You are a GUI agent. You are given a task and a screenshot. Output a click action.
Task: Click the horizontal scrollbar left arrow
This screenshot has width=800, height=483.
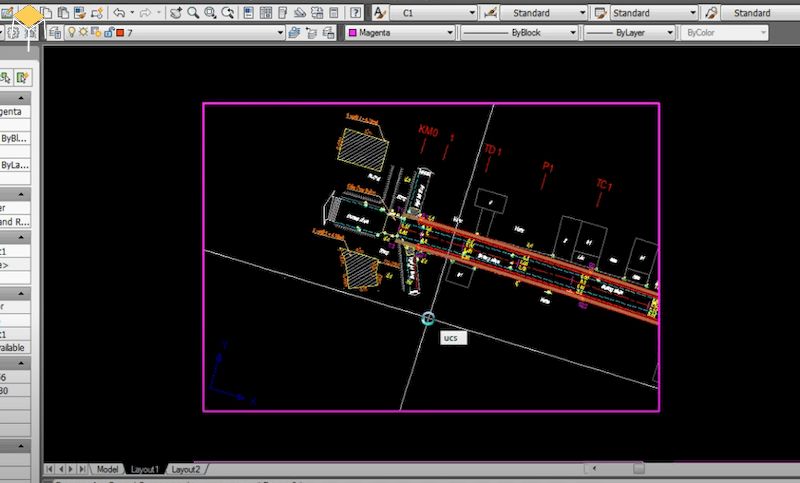click(x=594, y=468)
